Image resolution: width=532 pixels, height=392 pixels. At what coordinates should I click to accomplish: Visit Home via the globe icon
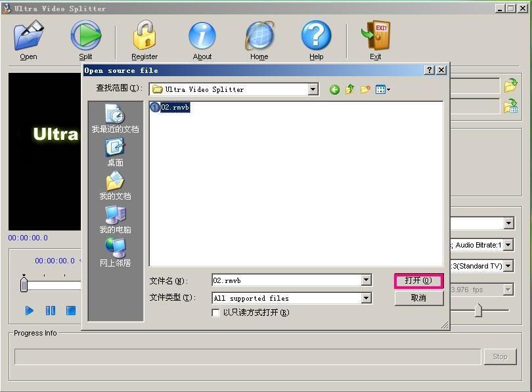click(x=259, y=36)
